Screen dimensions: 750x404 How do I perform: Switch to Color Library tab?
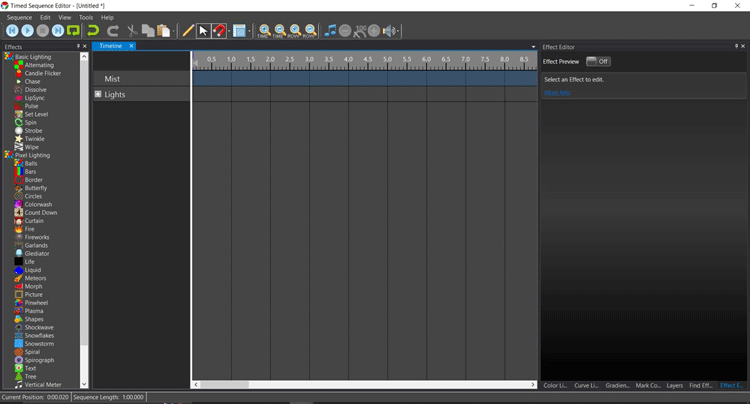coord(555,385)
